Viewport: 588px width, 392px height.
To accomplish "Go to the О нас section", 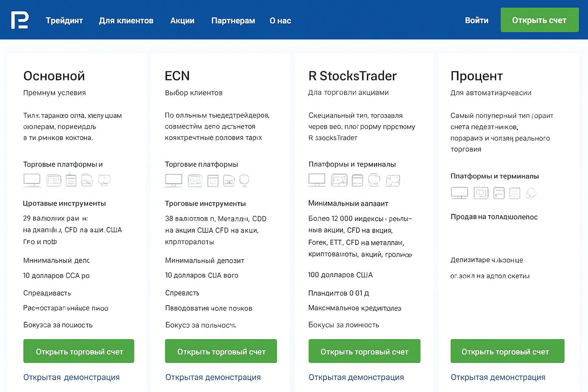I will [x=280, y=21].
